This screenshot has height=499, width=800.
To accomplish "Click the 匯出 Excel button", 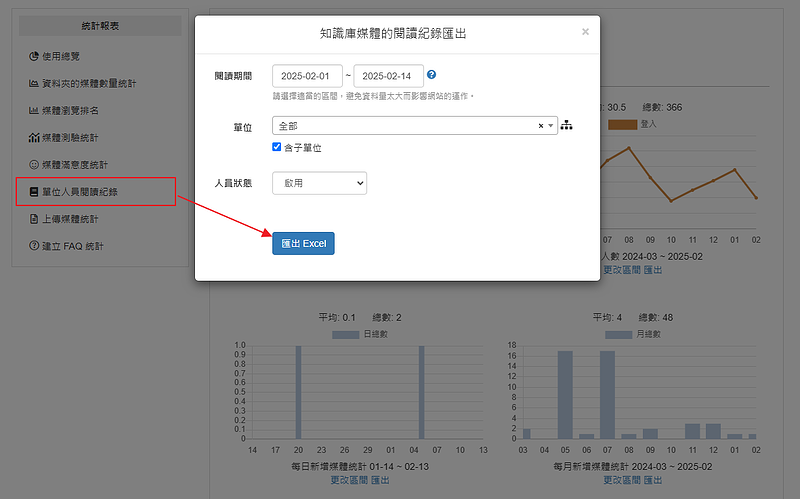I will (303, 243).
